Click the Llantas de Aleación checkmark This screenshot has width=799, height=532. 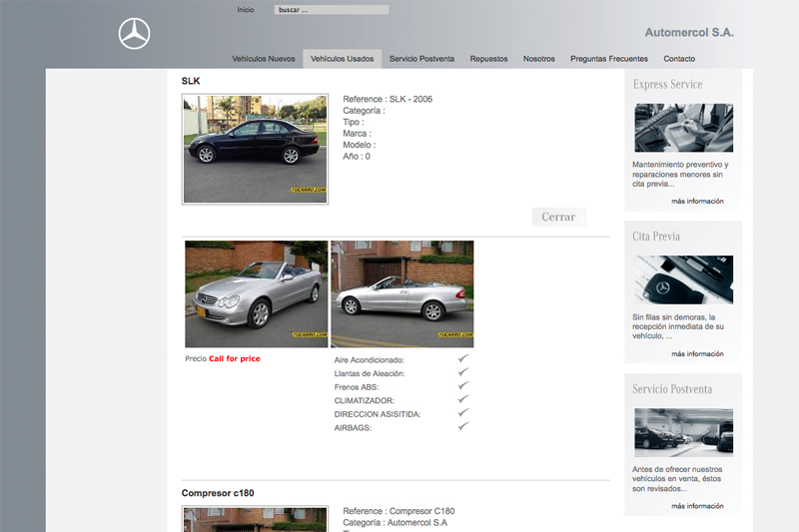463,372
